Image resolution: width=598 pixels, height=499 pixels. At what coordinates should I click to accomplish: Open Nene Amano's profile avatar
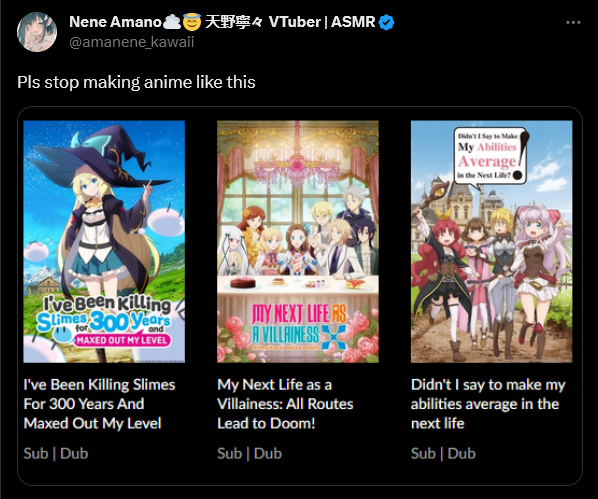click(37, 32)
